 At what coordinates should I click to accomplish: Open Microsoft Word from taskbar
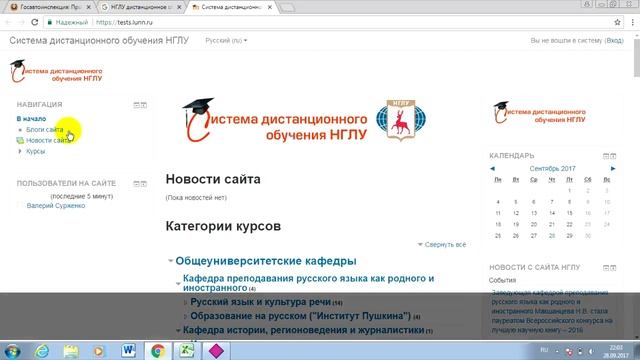click(x=129, y=351)
